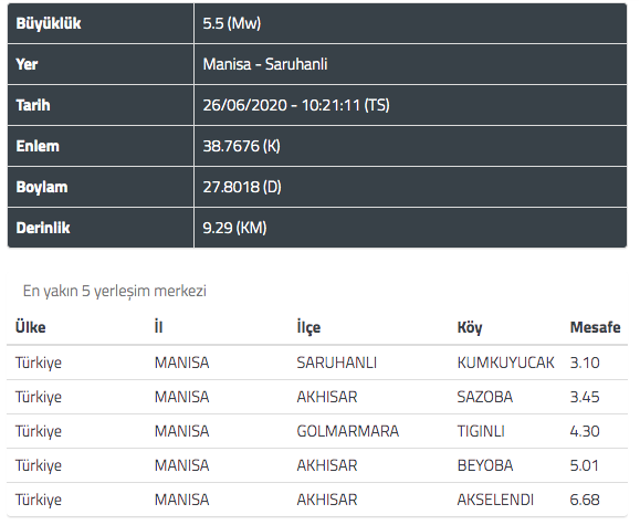Click the BEYOBA village cell

click(x=483, y=465)
